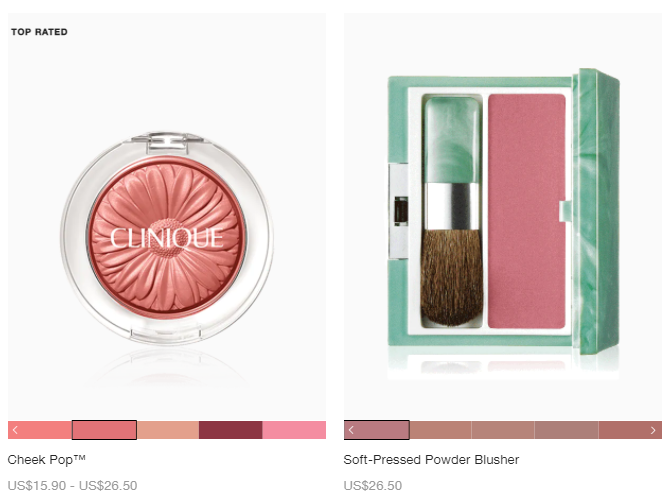Image resolution: width=672 pixels, height=500 pixels.
Task: Select the dark berry Cheek Pop shade
Action: point(231,430)
